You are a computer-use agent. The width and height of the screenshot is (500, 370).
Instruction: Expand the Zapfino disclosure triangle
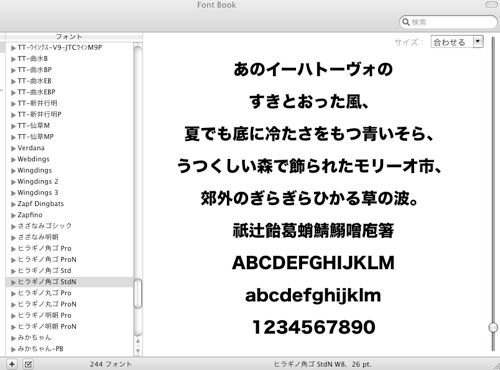pos(13,215)
